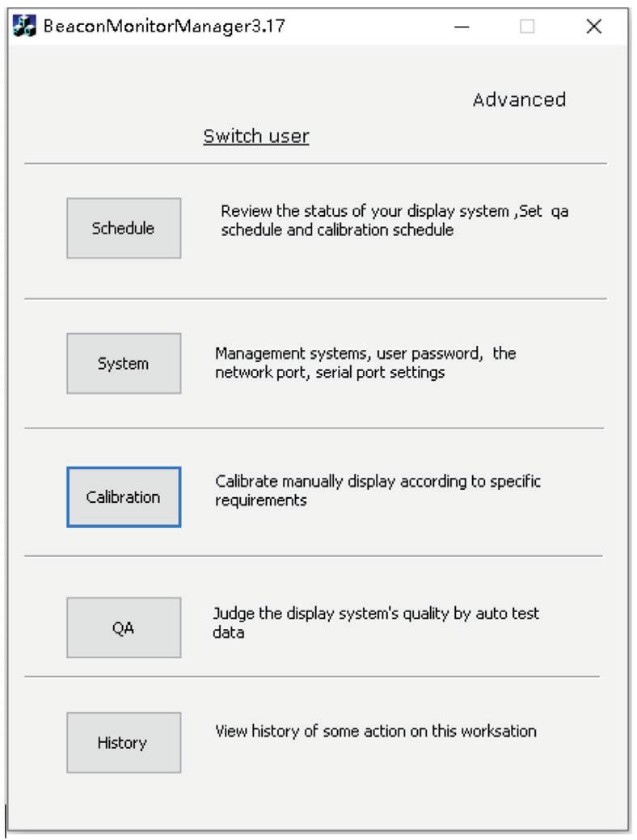Open the Schedule section

124,228
